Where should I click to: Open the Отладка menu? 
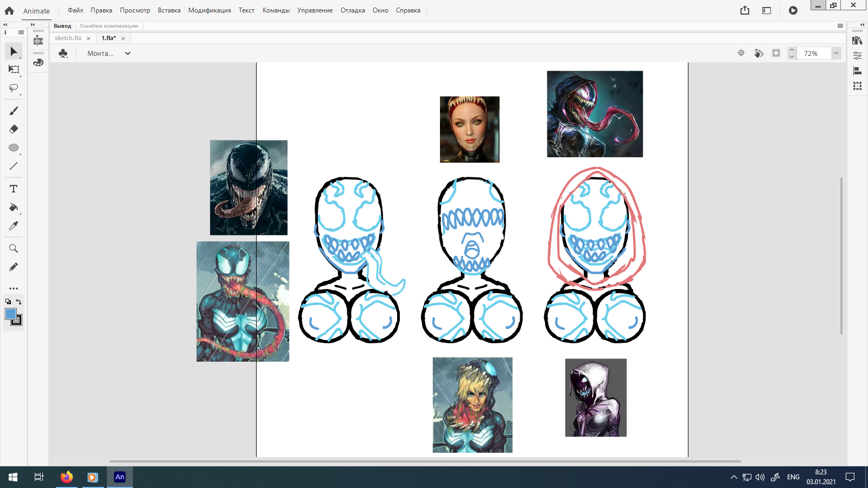coord(353,10)
